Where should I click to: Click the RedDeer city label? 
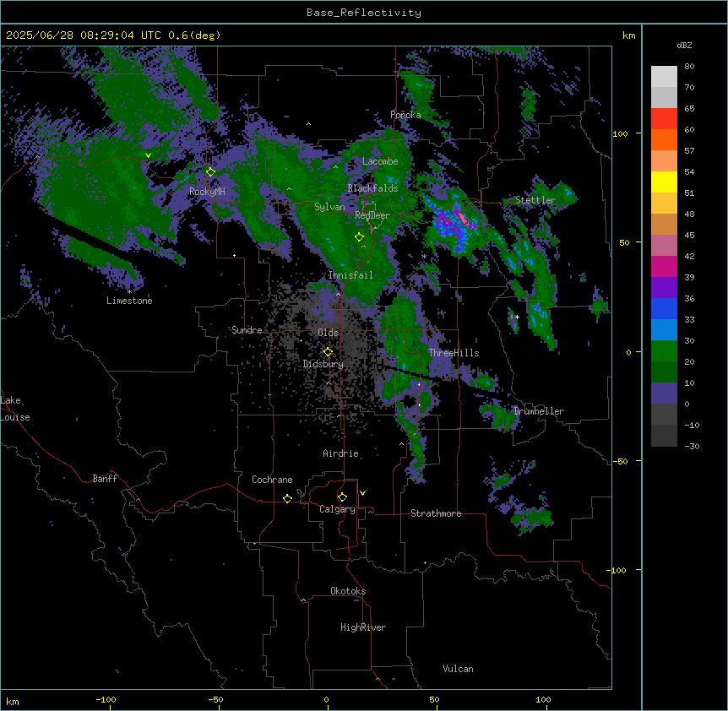pos(372,215)
